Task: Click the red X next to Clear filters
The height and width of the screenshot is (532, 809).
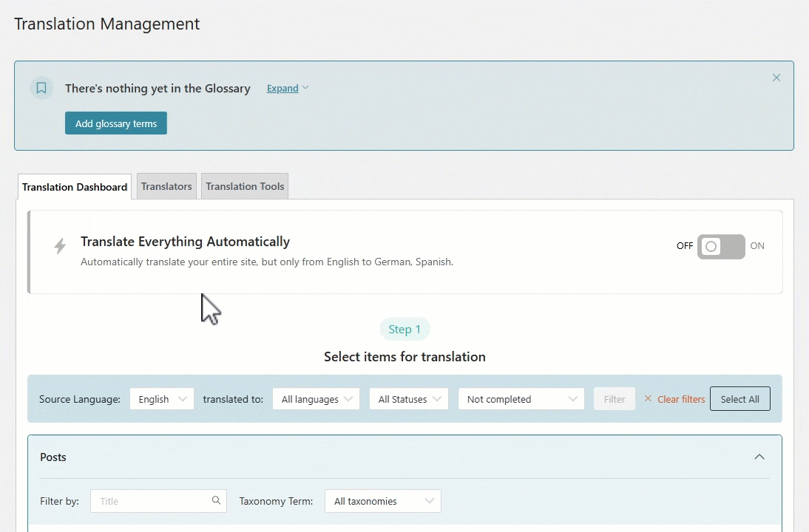Action: point(648,399)
